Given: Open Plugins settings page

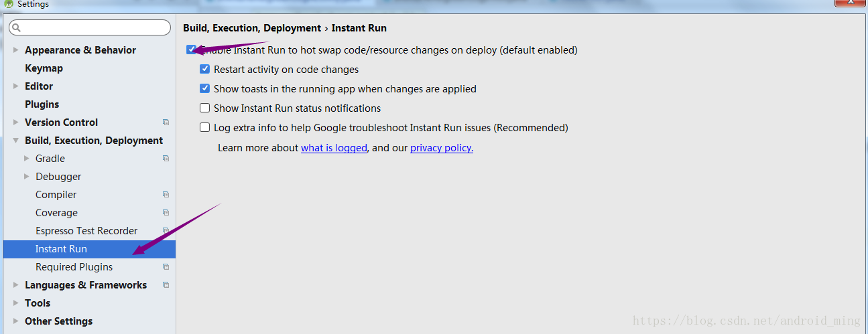Looking at the screenshot, I should point(42,104).
